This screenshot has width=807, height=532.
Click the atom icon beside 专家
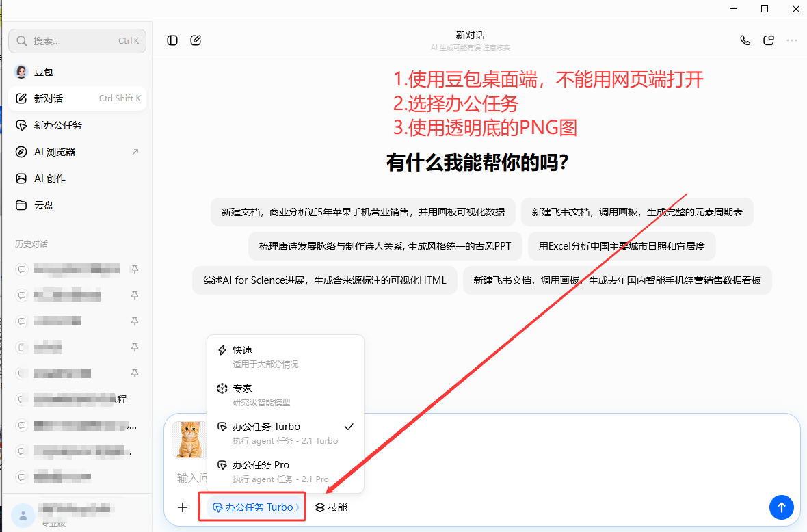222,388
